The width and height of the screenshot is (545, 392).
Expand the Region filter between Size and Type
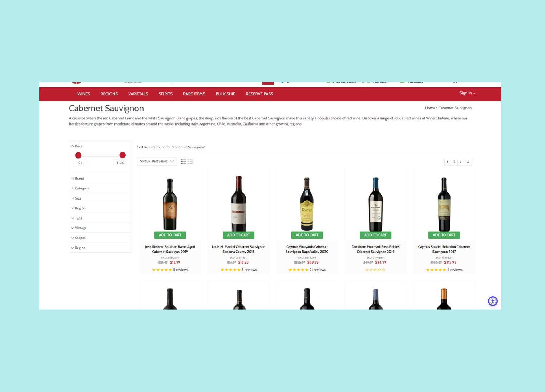point(100,208)
